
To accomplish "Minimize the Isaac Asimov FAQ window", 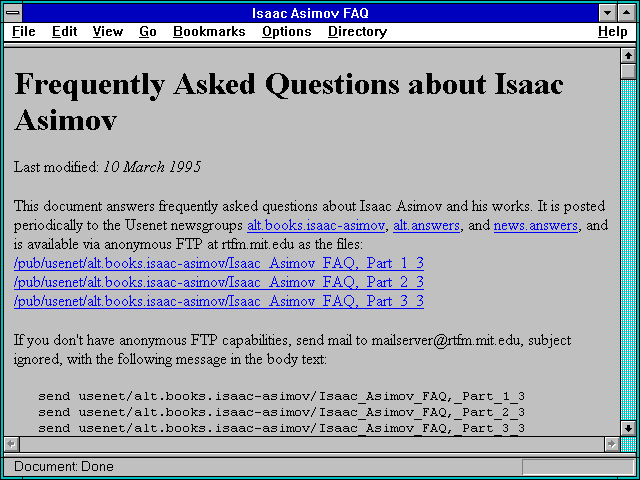I will (x=608, y=13).
